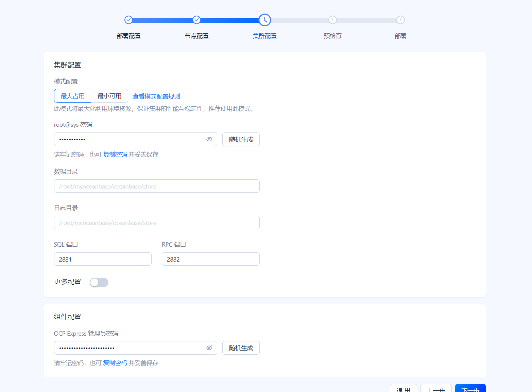The width and height of the screenshot is (532, 392).
Task: Select the 最大占用 mode option
Action: [x=72, y=96]
